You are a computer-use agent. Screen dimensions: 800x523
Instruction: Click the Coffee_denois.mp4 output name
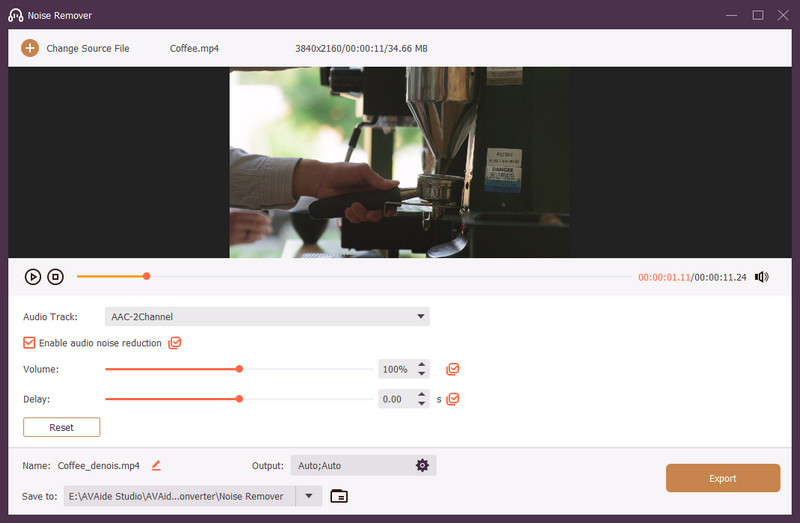[x=98, y=465]
